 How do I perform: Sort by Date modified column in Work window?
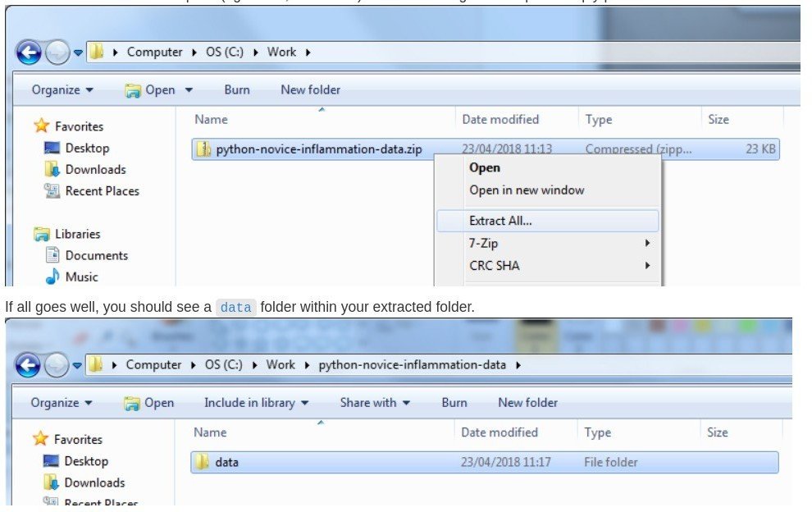pyautogui.click(x=500, y=119)
